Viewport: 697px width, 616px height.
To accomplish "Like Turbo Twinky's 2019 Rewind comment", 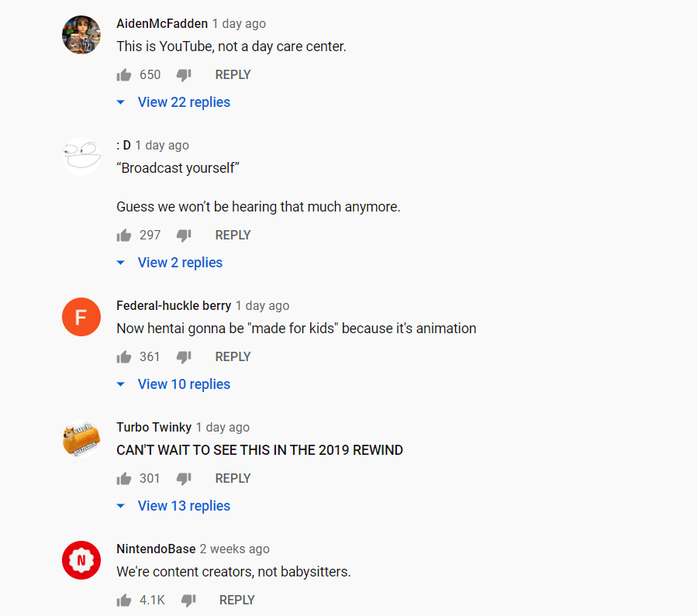I will pyautogui.click(x=124, y=479).
